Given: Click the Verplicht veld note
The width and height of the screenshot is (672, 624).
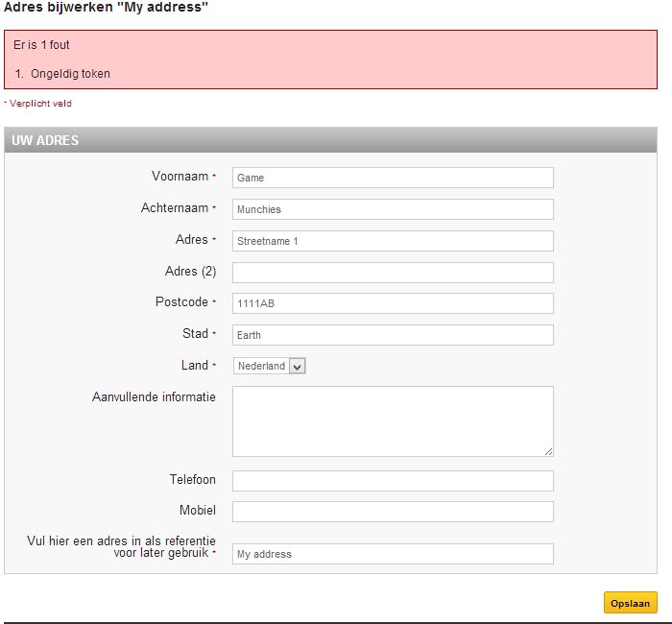Looking at the screenshot, I should coord(40,104).
